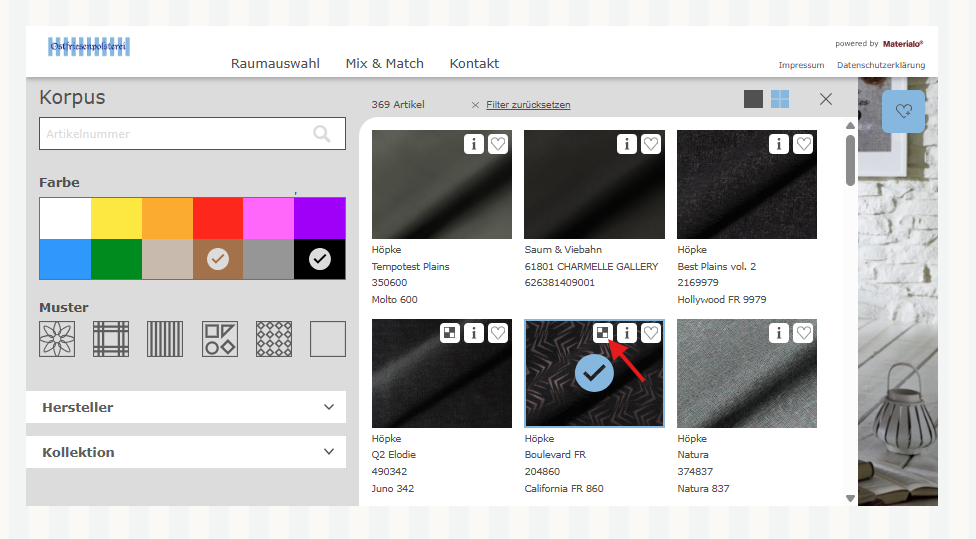Image resolution: width=976 pixels, height=539 pixels.
Task: Click Filter zurücksetzen link
Action: [528, 105]
